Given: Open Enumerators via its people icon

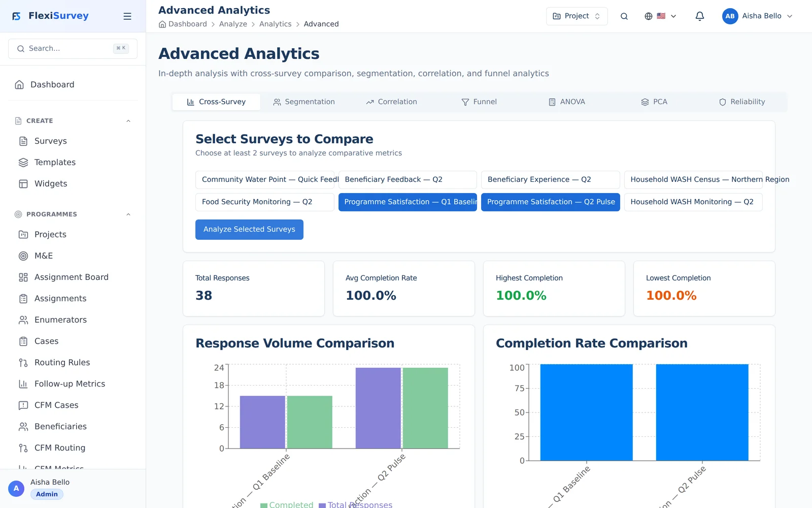Looking at the screenshot, I should pyautogui.click(x=23, y=320).
